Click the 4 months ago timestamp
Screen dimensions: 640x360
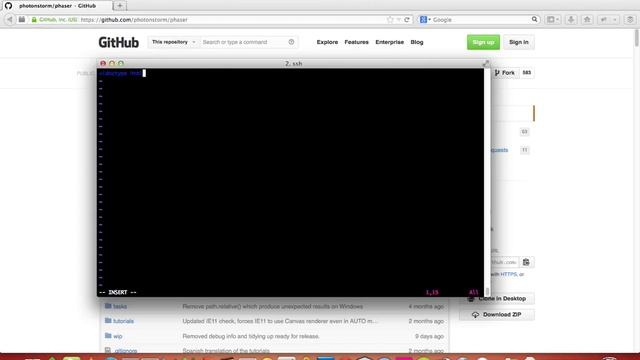426,306
